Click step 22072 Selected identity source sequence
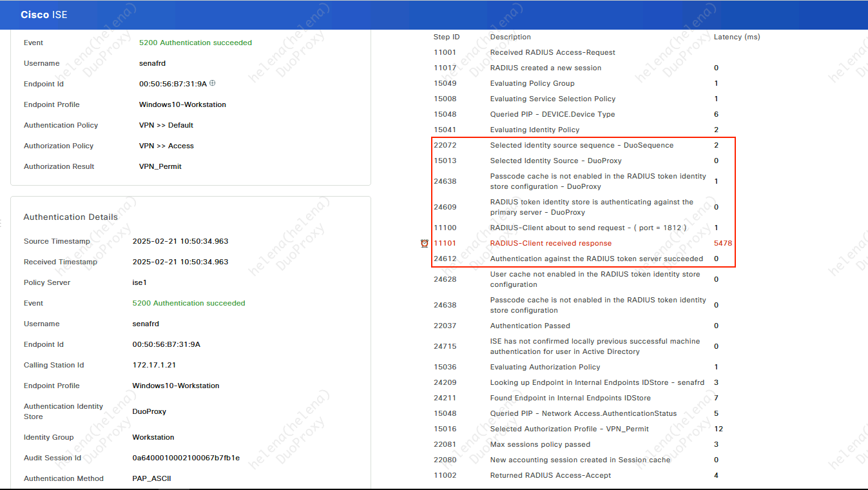This screenshot has width=868, height=490. pyautogui.click(x=581, y=145)
